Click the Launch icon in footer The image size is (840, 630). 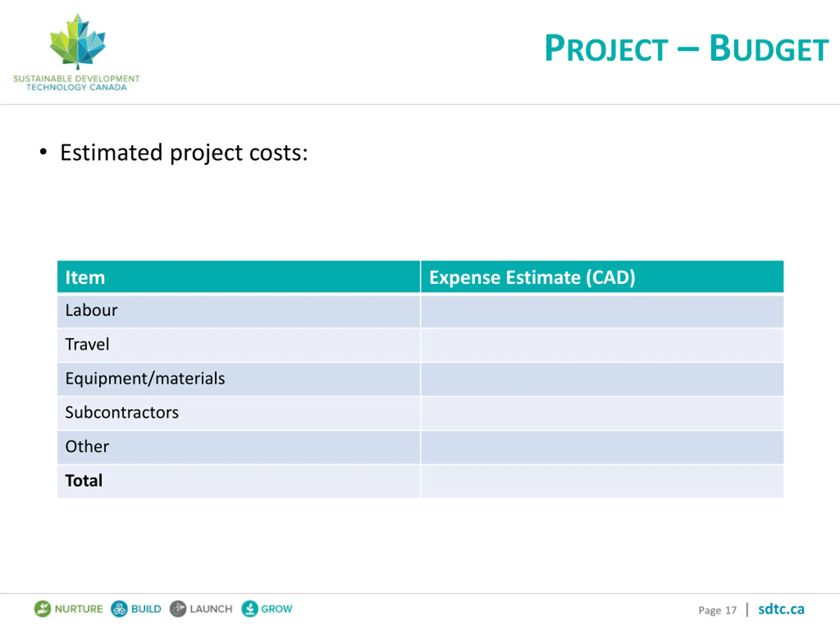coord(178,609)
